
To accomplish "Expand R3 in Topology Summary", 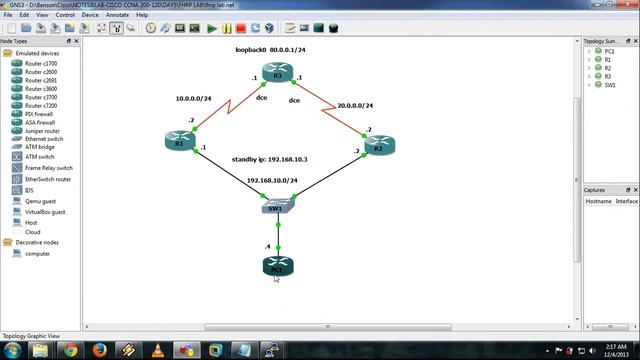I will [x=589, y=76].
